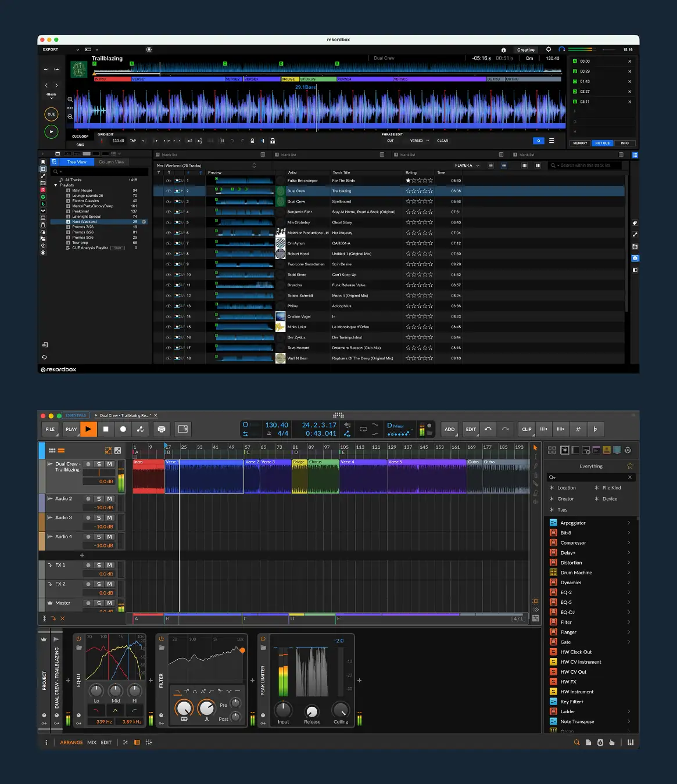Click the sharp (#) icon in Bitwig toolbar
677x784 pixels.
pyautogui.click(x=578, y=429)
